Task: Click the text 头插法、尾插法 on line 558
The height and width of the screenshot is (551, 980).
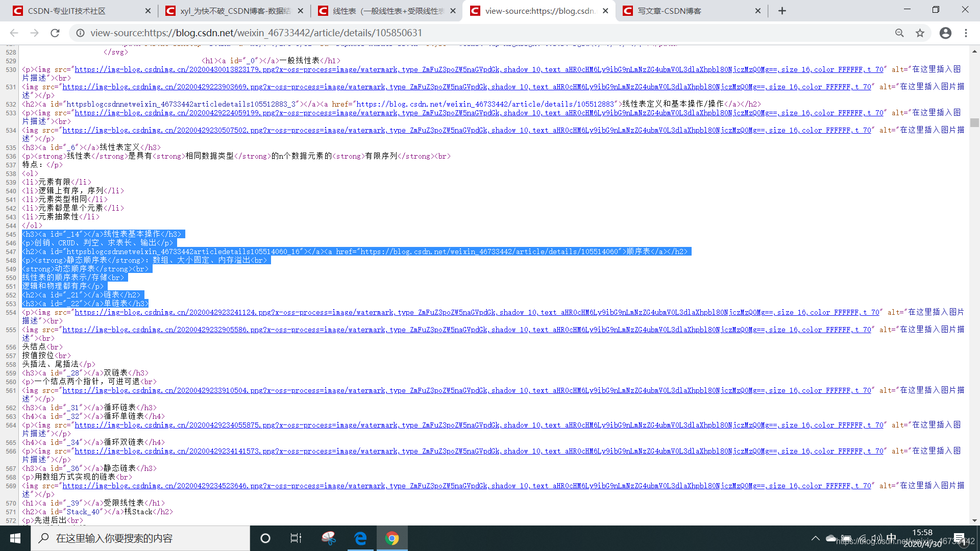Action: [x=51, y=364]
